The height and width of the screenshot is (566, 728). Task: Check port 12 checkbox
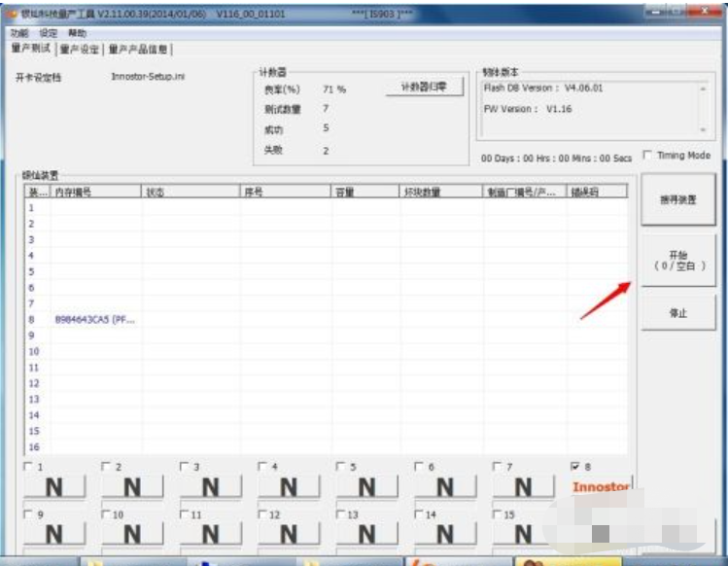click(x=262, y=514)
